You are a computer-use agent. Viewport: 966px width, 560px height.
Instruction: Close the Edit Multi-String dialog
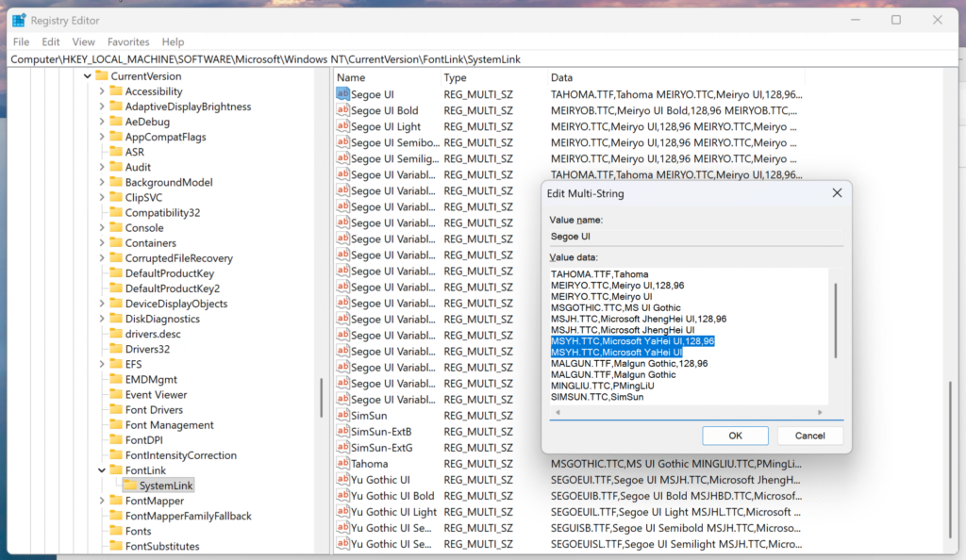pyautogui.click(x=836, y=193)
